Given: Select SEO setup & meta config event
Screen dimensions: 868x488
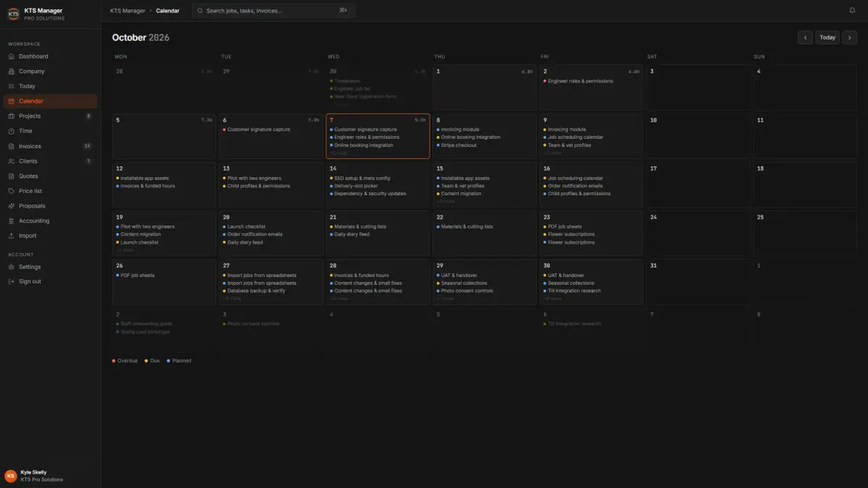Looking at the screenshot, I should click(x=362, y=178).
